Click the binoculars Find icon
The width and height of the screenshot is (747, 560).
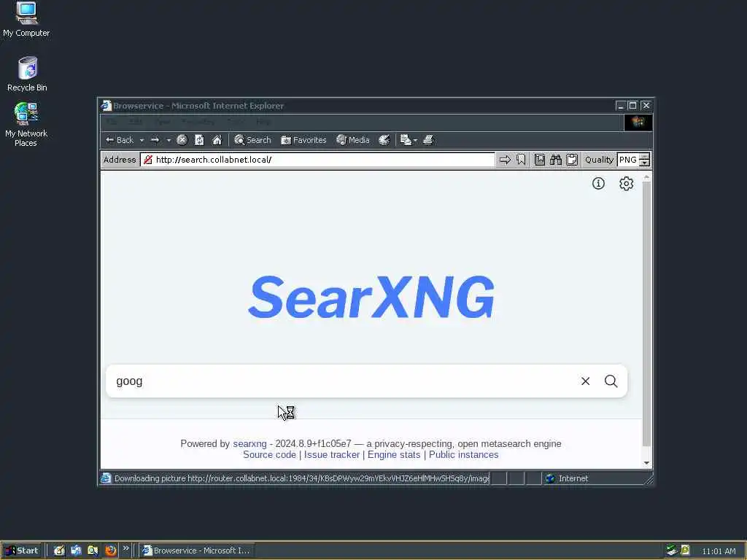(555, 160)
